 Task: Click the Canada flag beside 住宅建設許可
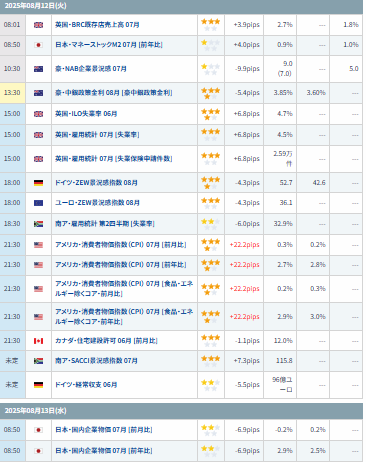(38, 341)
